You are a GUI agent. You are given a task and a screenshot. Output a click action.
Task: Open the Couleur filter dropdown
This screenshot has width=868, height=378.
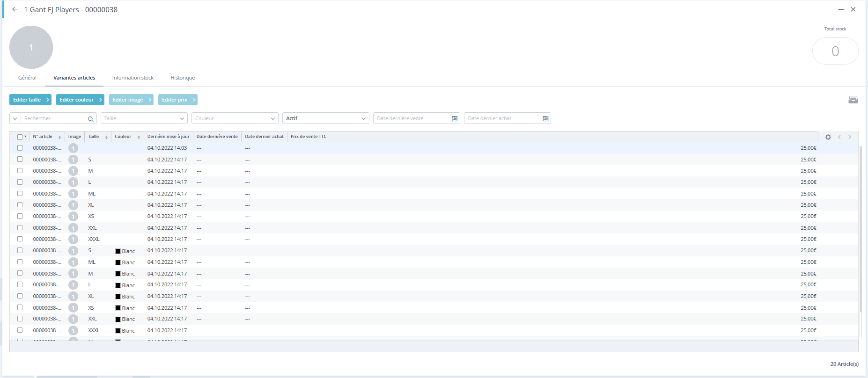click(235, 118)
